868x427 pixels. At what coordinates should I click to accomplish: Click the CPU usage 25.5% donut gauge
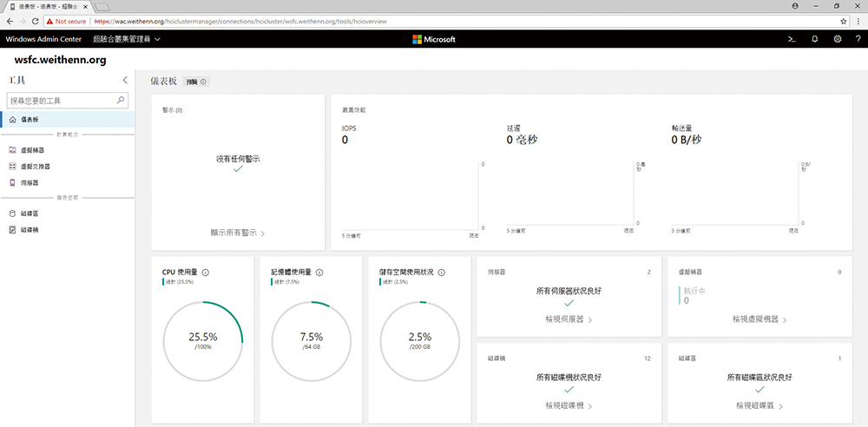click(202, 340)
